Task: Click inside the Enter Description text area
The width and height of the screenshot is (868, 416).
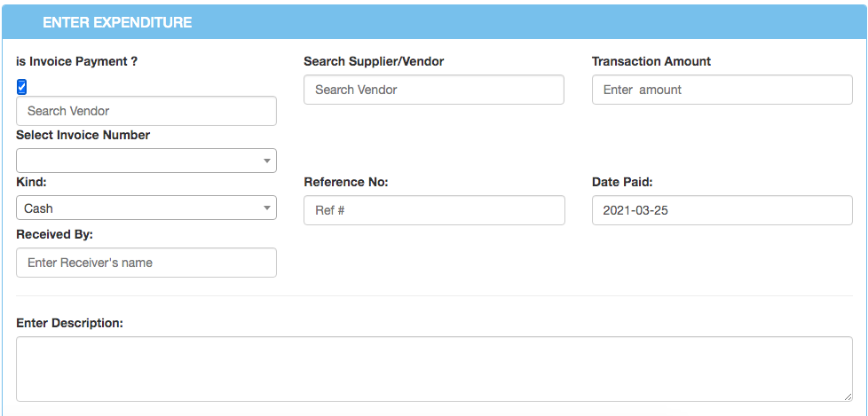Action: 433,368
